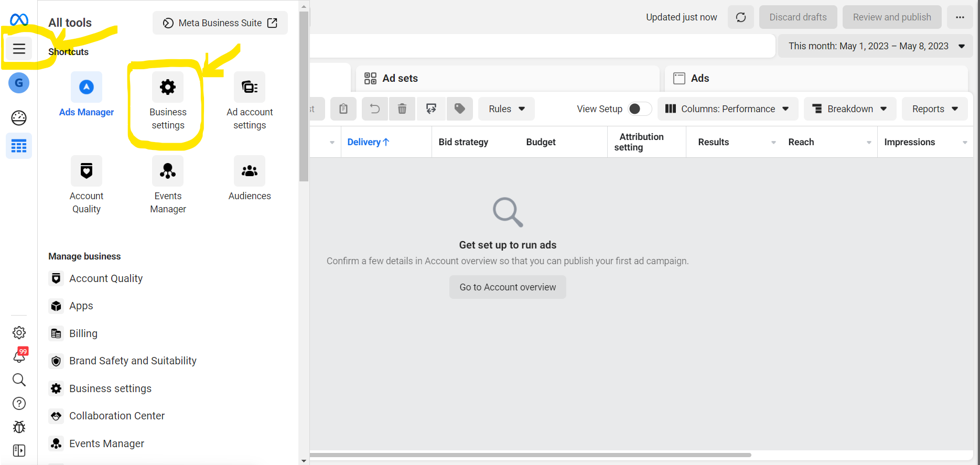Click the export arrows toolbar icon
Viewport: 980px width, 465px height.
coord(432,109)
